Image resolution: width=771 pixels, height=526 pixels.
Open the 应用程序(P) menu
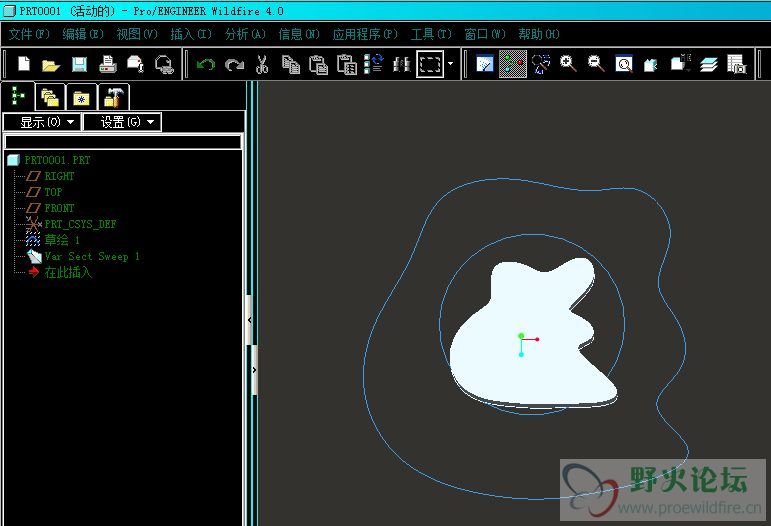click(365, 34)
